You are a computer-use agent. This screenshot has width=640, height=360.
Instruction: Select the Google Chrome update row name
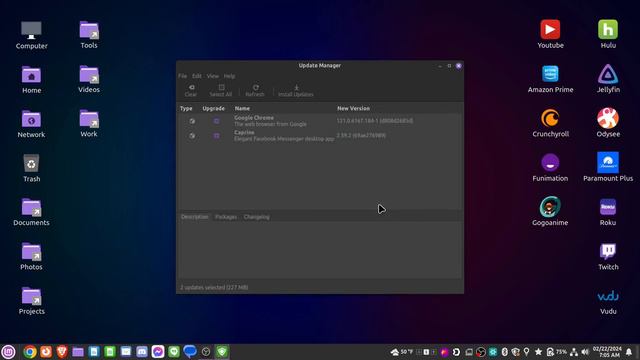point(254,118)
